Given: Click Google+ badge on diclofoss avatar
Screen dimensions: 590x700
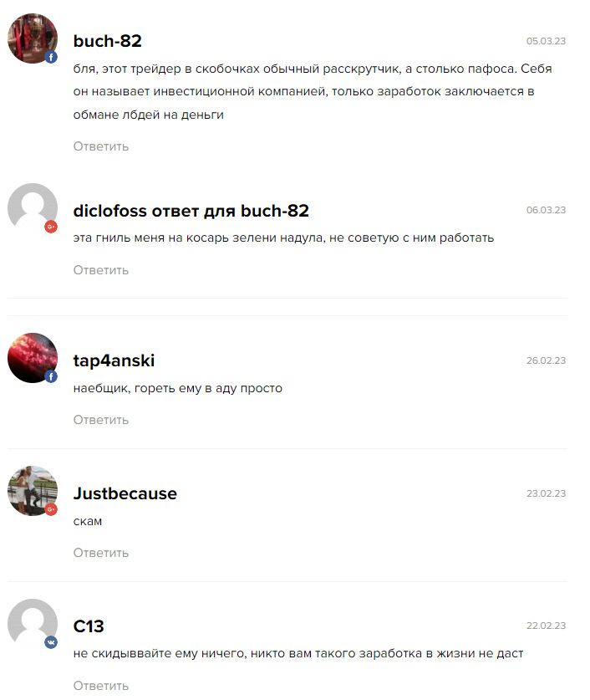Looking at the screenshot, I should (x=51, y=227).
